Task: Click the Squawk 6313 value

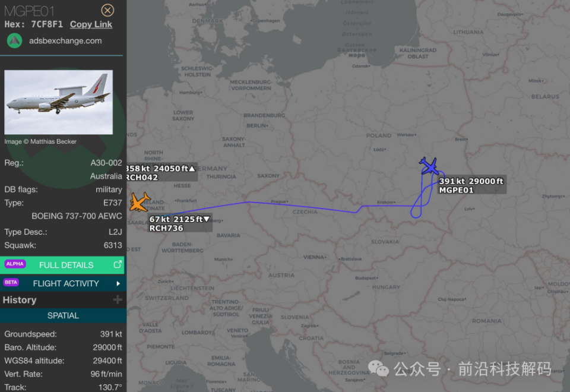Action: (x=113, y=245)
